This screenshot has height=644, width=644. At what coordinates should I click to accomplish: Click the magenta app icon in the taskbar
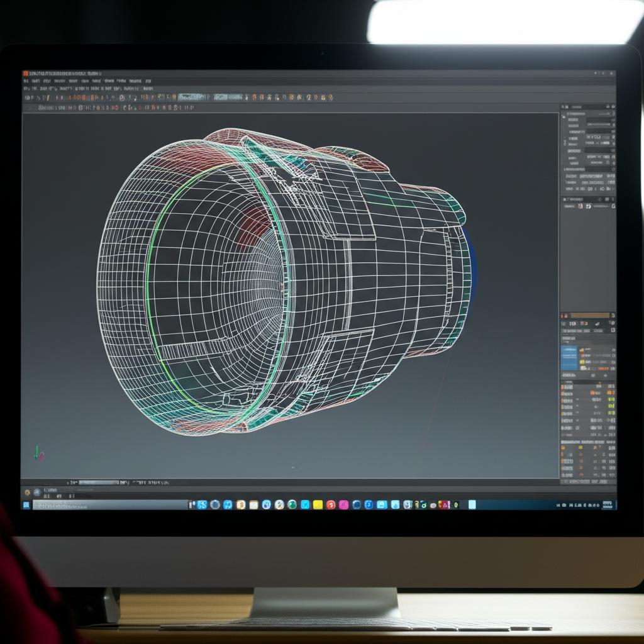[343, 504]
